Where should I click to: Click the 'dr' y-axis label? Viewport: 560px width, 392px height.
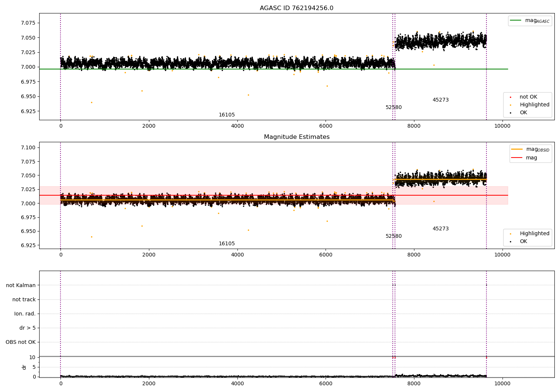click(x=24, y=367)
